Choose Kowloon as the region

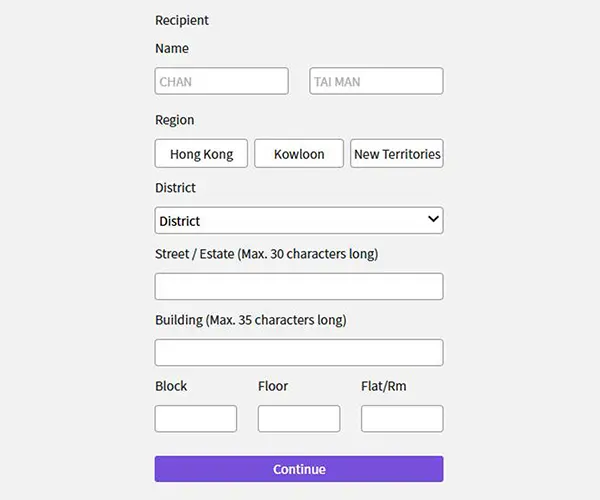pyautogui.click(x=299, y=154)
